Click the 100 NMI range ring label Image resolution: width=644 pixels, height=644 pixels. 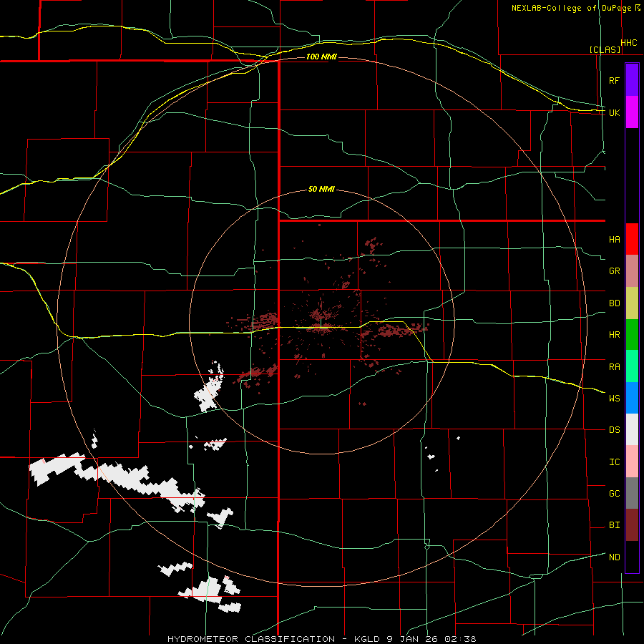(321, 57)
